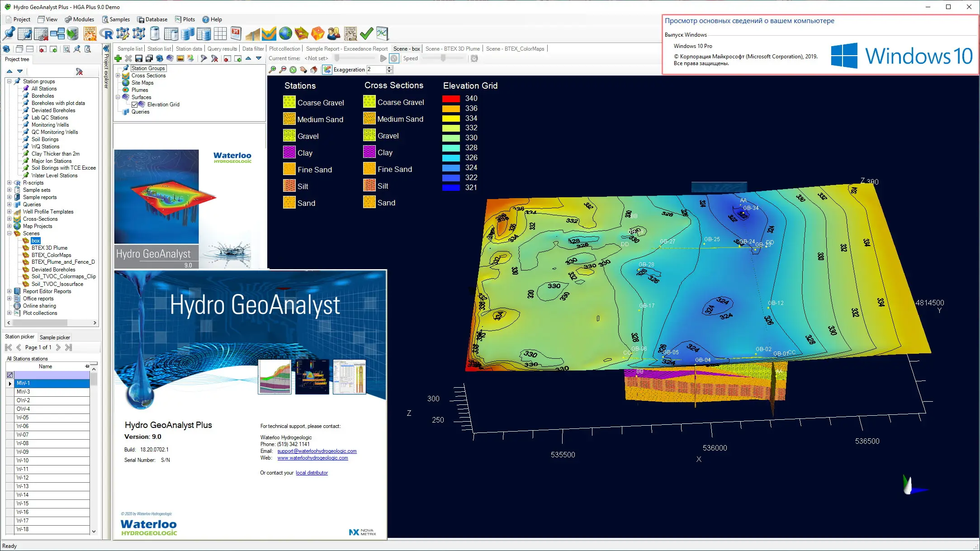Click the users icon in main toolbar
This screenshot has height=551, width=980.
(x=334, y=33)
